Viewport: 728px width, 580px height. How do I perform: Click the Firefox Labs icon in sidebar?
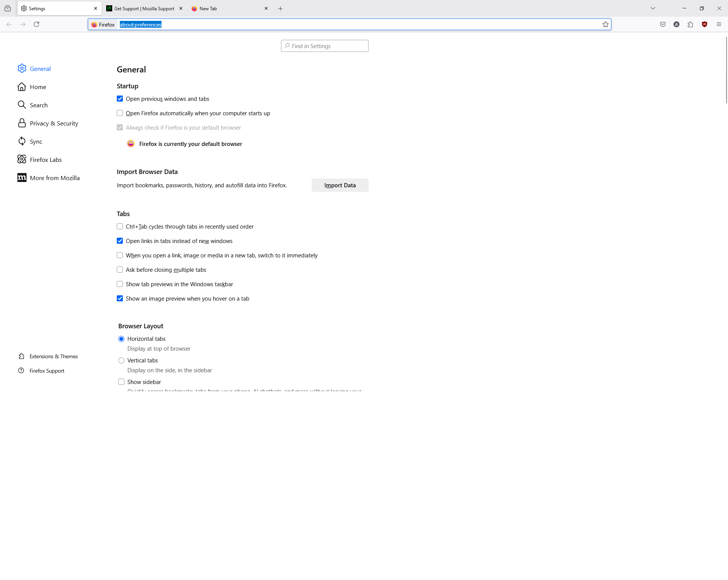(22, 159)
